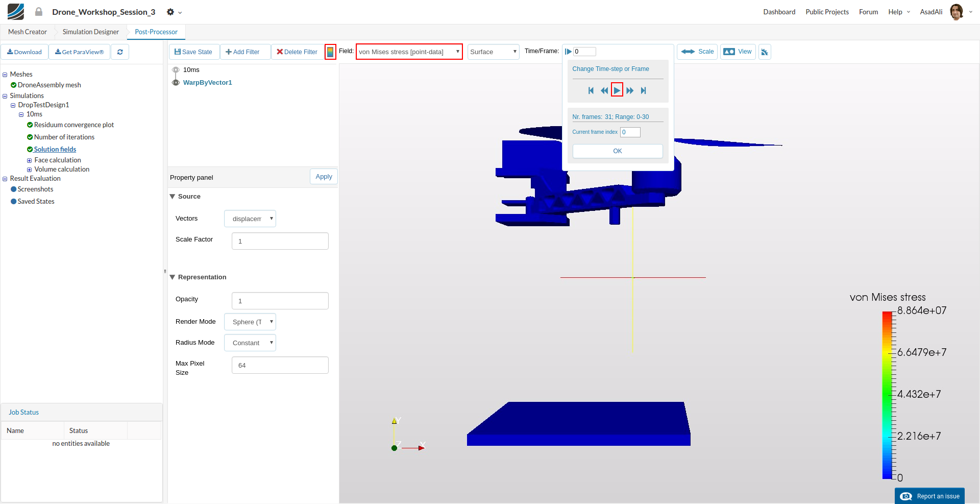Click the Scale toolbar button
The image size is (980, 504).
(x=697, y=52)
